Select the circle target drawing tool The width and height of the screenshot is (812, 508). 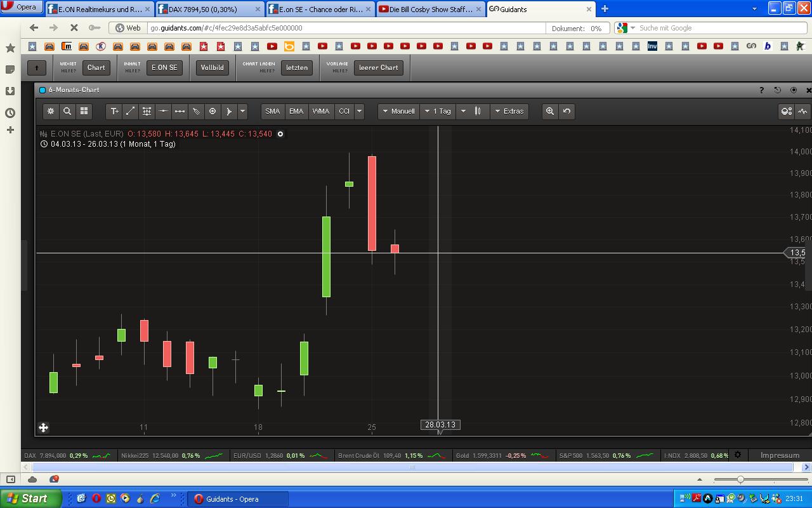click(x=213, y=111)
